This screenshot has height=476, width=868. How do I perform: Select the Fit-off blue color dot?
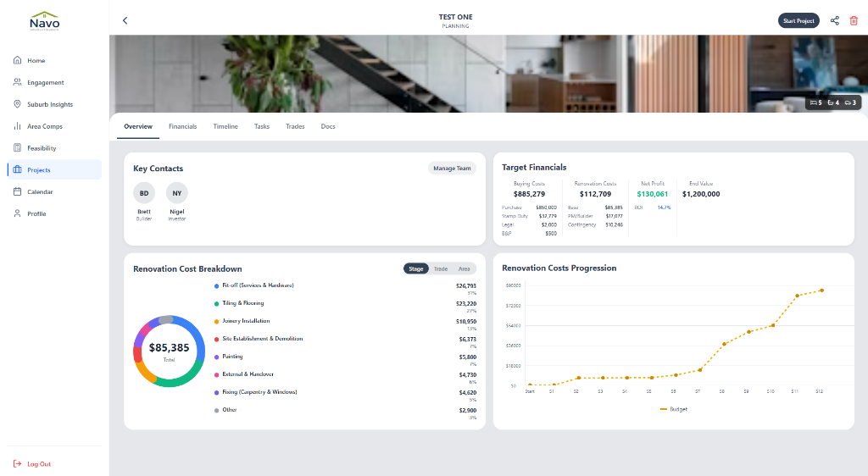point(217,286)
